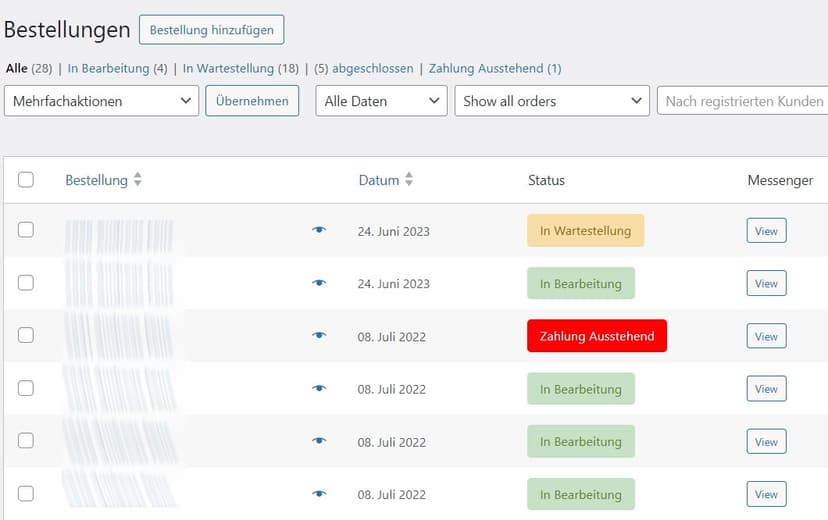Viewport: 828px width, 520px height.
Task: Check the box for In Wartestellung order row
Action: [26, 230]
